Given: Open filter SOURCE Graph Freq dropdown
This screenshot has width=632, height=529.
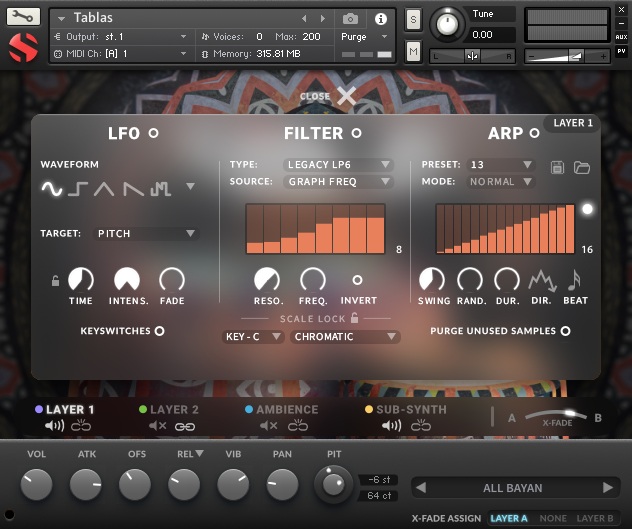Looking at the screenshot, I should [x=338, y=181].
